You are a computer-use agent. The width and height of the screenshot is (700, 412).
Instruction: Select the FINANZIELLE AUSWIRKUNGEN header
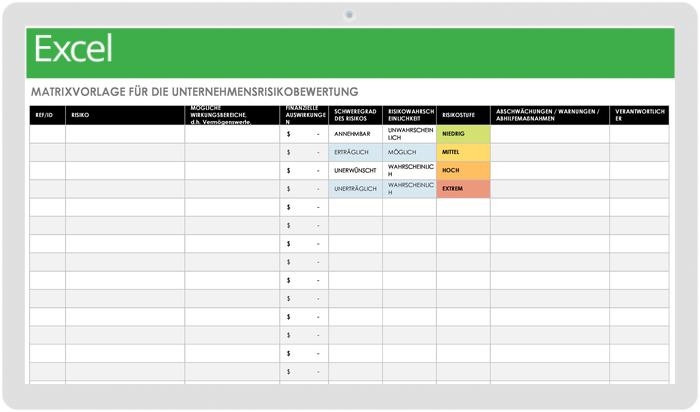click(x=304, y=115)
